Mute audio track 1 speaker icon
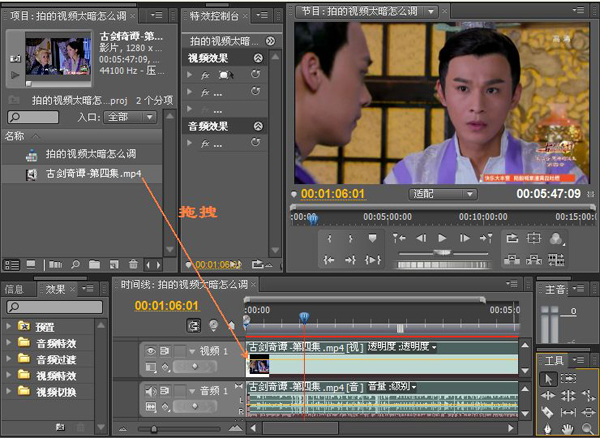Viewport: 600px width, 438px height. (150, 391)
